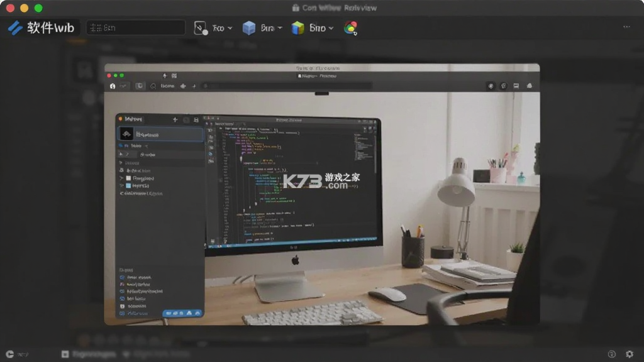Viewport: 644px width, 362px height.
Task: Click the magnifier icon in the embedded window toolbar
Action: click(x=153, y=86)
